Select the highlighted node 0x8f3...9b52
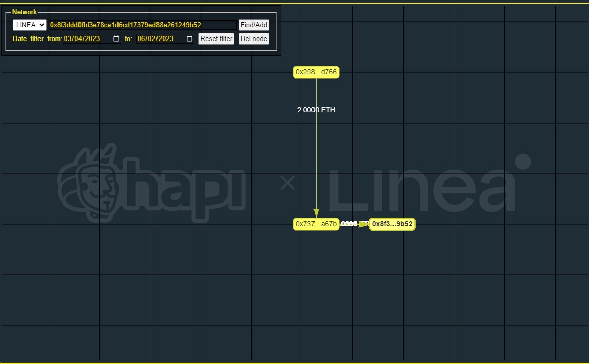The height and width of the screenshot is (364, 589). click(x=392, y=224)
